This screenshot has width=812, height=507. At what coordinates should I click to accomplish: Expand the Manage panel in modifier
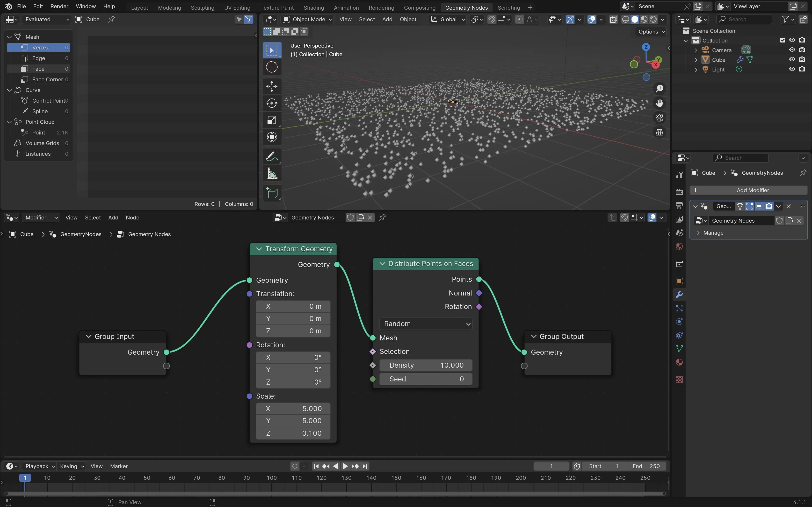click(713, 233)
